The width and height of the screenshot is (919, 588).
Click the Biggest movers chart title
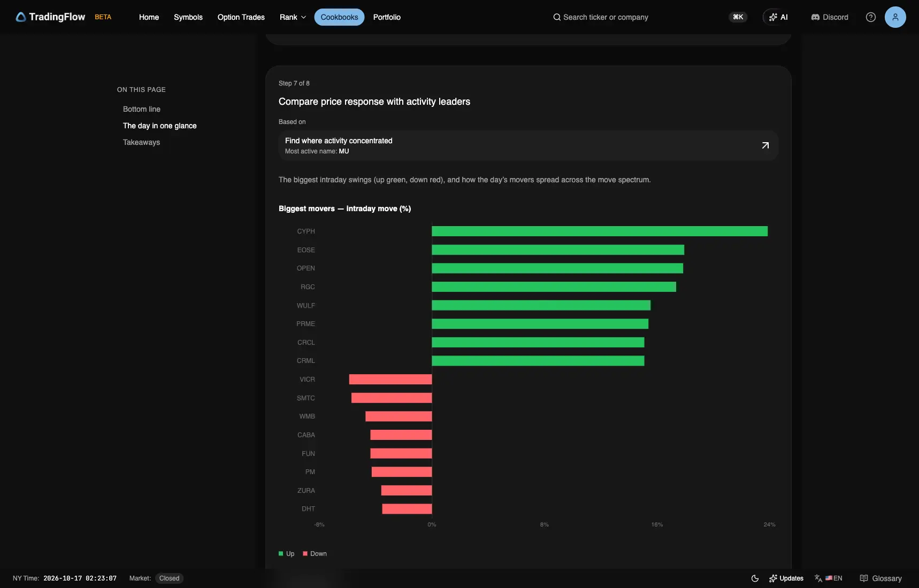point(345,208)
